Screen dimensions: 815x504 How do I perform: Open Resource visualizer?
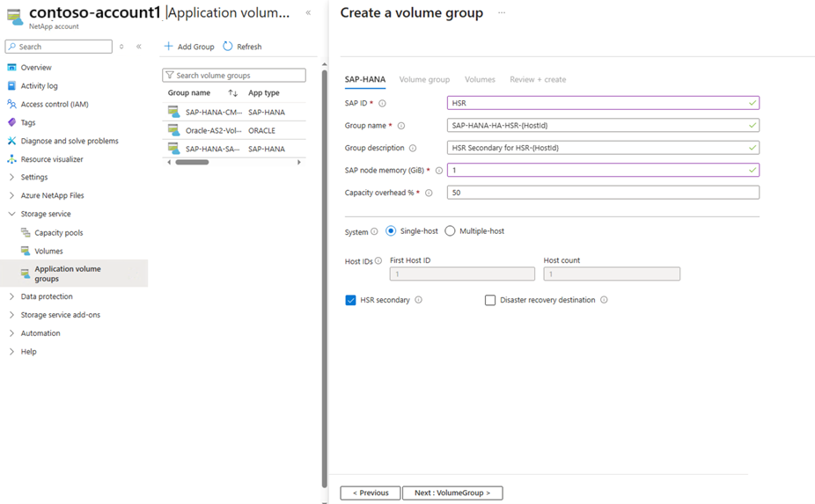(51, 159)
